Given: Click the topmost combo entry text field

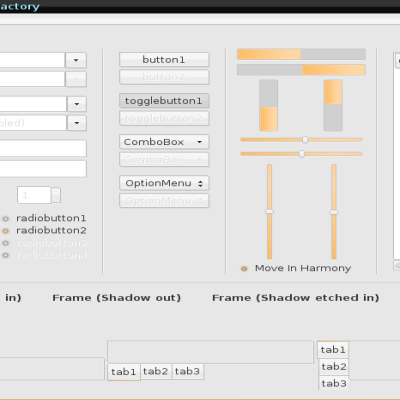Looking at the screenshot, I should click(x=32, y=60).
